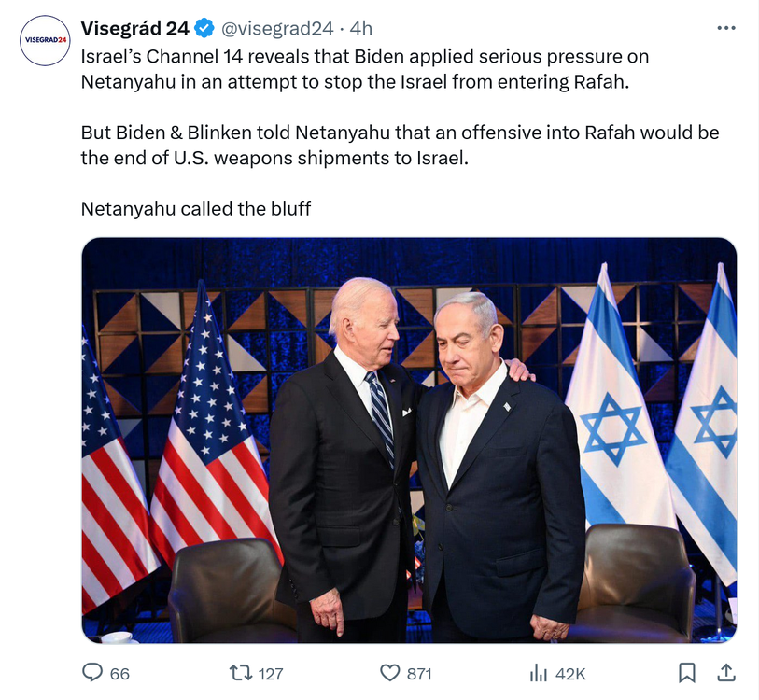Open the view analytics bar chart icon
The width and height of the screenshot is (759, 700).
pyautogui.click(x=539, y=672)
